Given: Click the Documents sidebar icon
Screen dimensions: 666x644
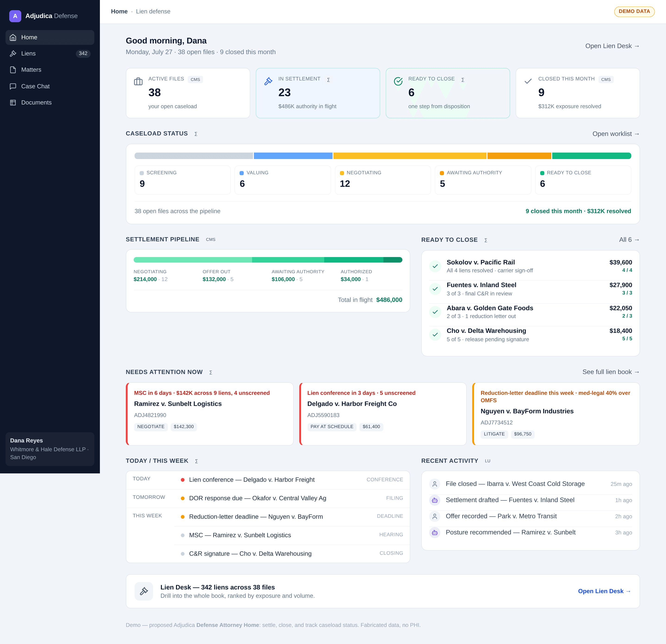Looking at the screenshot, I should (x=13, y=103).
